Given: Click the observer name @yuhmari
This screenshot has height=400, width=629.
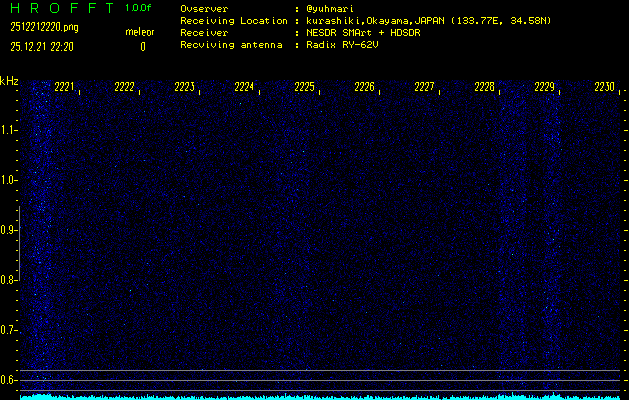Looking at the screenshot, I should [330, 9].
